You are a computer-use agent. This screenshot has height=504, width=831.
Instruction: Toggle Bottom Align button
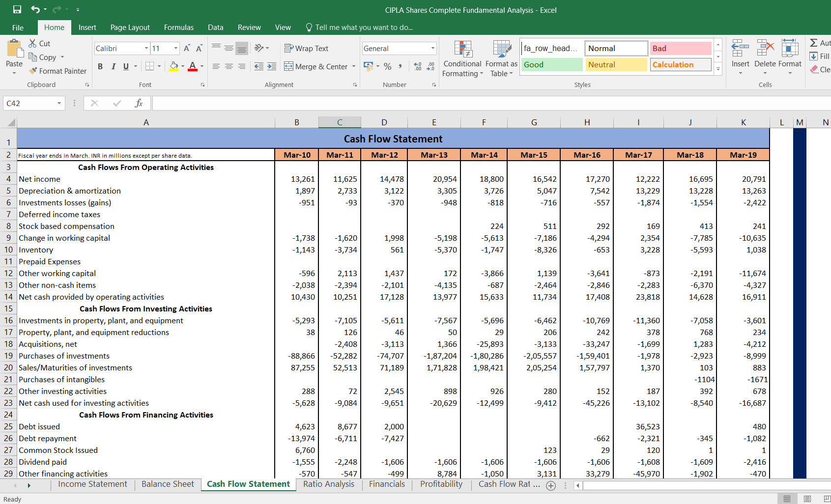click(x=242, y=48)
